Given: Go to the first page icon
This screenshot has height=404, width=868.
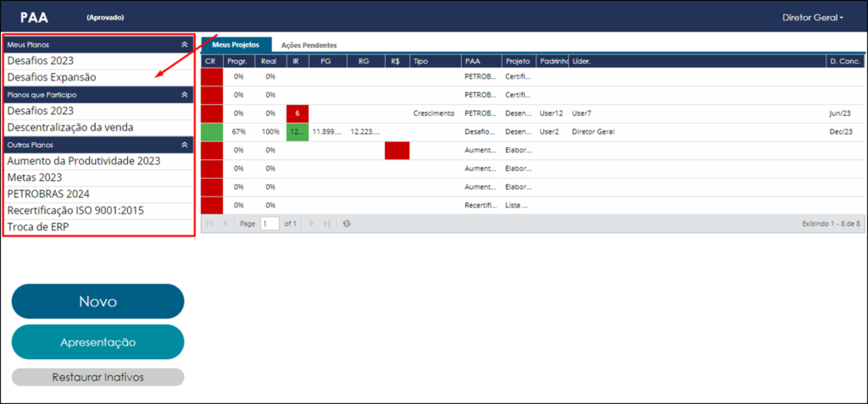Looking at the screenshot, I should (210, 224).
